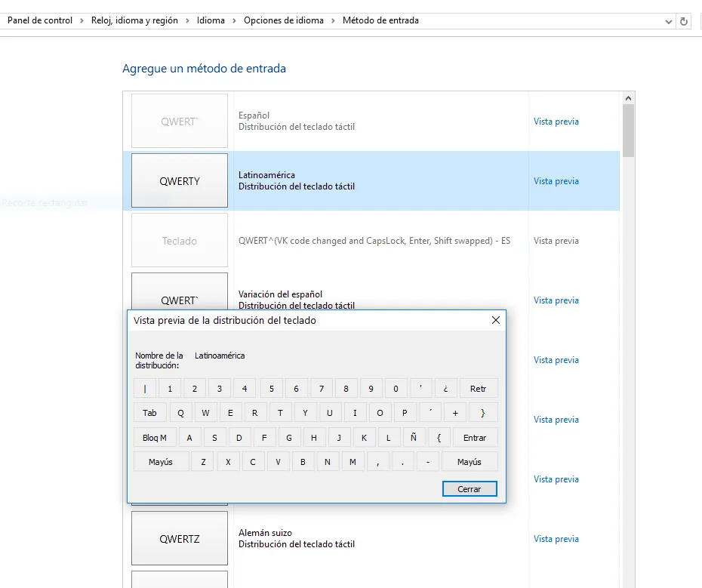Select Variación del español layout row
702x588 pixels.
point(371,290)
